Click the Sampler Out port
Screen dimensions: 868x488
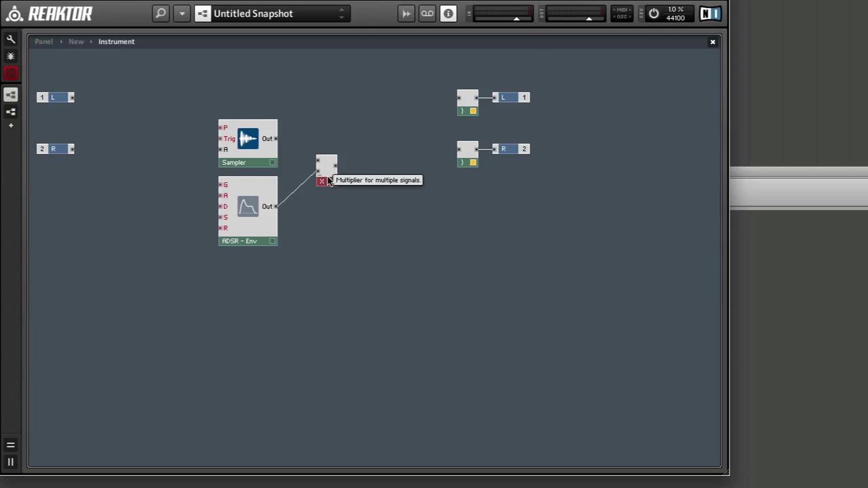point(276,138)
